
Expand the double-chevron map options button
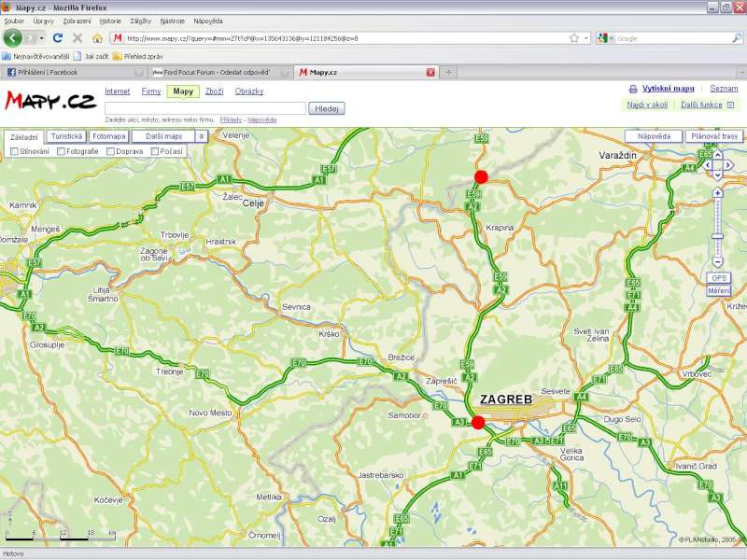coord(201,136)
